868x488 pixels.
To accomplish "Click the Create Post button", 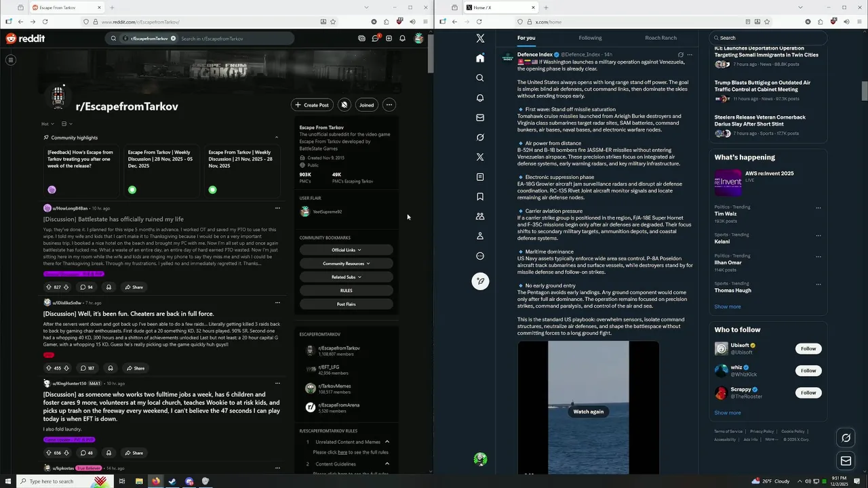I will (311, 105).
